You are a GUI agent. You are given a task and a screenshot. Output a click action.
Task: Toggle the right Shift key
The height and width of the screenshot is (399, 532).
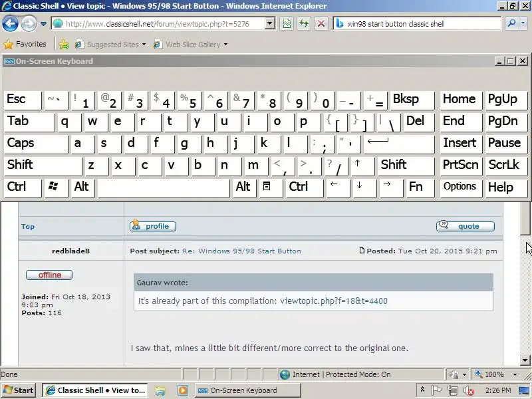406,166
